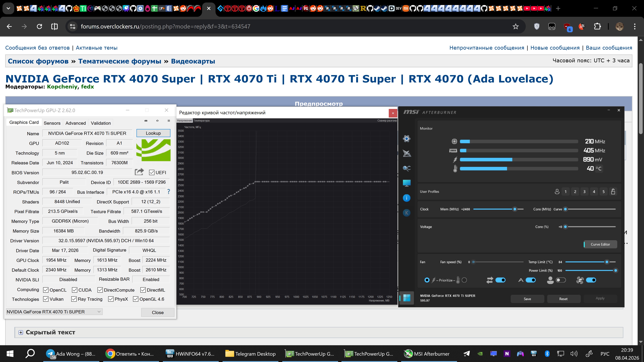The height and width of the screenshot is (362, 644).
Task: Click the GPU-Z BIOS export share icon
Action: pos(139,172)
